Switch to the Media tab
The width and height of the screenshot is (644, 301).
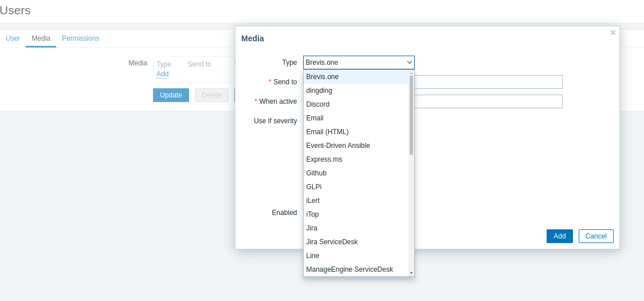click(41, 38)
